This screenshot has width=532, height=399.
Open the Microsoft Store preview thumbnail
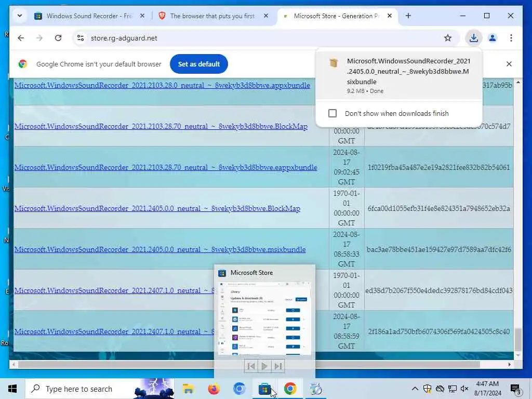coord(264,318)
